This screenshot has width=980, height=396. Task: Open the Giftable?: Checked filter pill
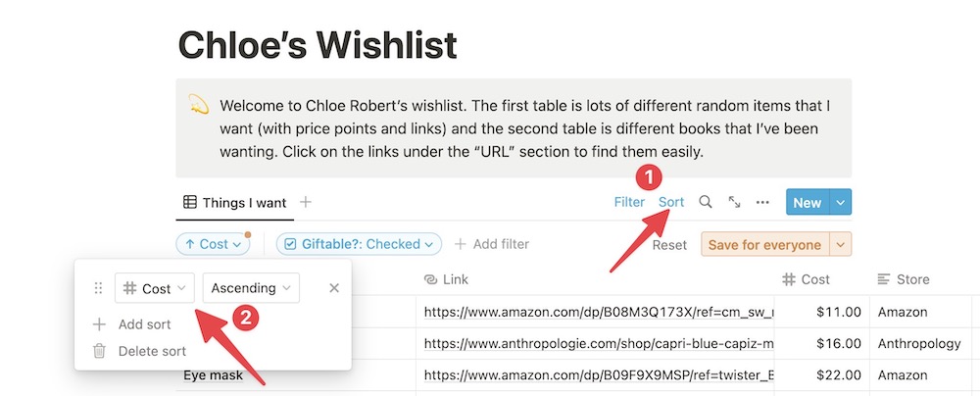(x=359, y=244)
